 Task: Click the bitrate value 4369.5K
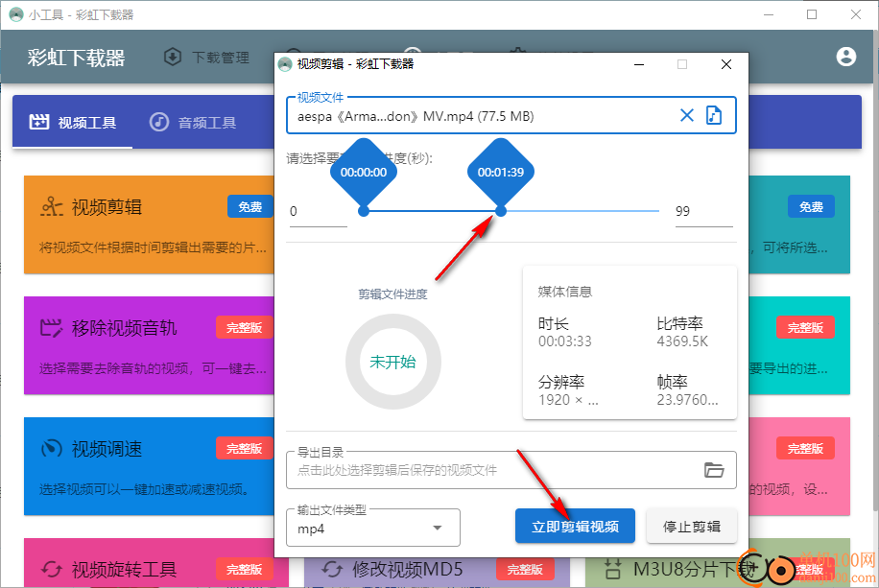(x=682, y=341)
